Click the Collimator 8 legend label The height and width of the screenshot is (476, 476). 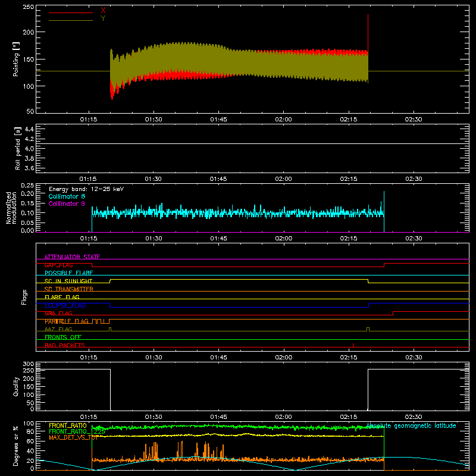point(67,196)
